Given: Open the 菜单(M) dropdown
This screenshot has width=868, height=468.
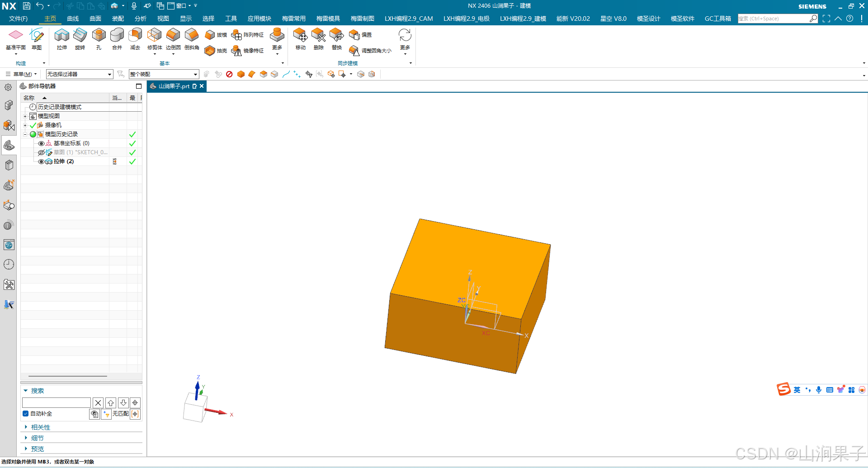Looking at the screenshot, I should [21, 74].
